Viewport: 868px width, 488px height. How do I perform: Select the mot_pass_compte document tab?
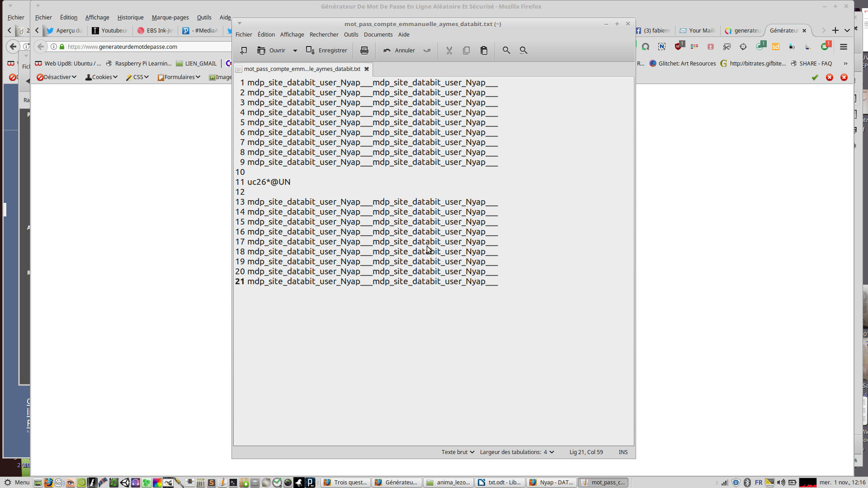coord(302,69)
